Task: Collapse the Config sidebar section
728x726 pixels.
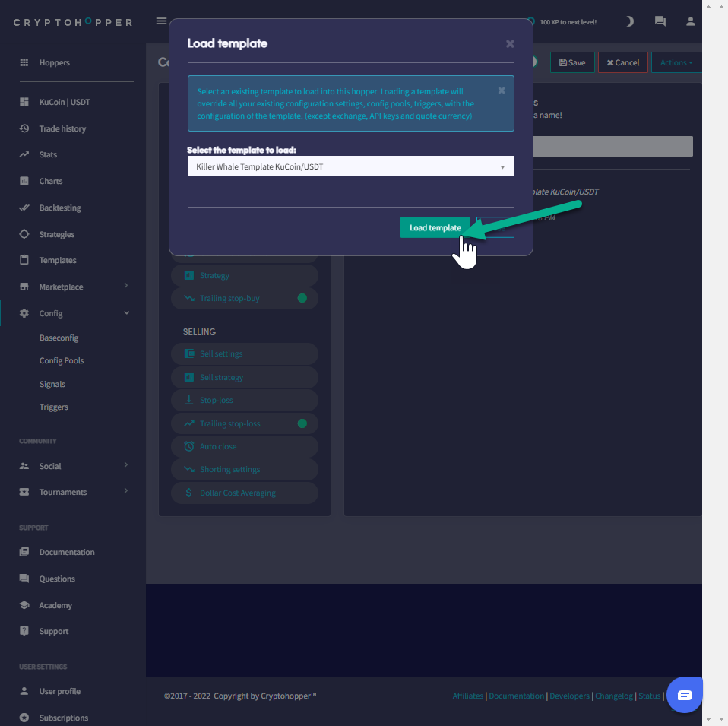Action: [x=126, y=313]
